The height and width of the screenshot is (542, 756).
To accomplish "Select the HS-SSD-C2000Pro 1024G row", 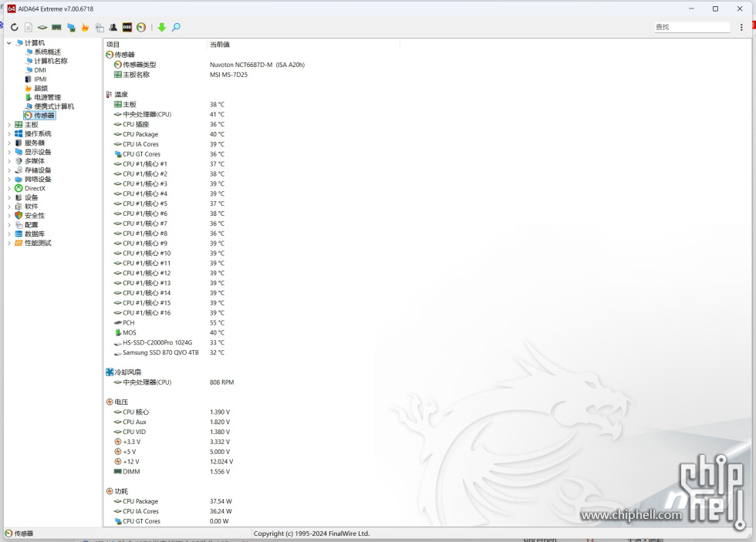I will tap(169, 342).
